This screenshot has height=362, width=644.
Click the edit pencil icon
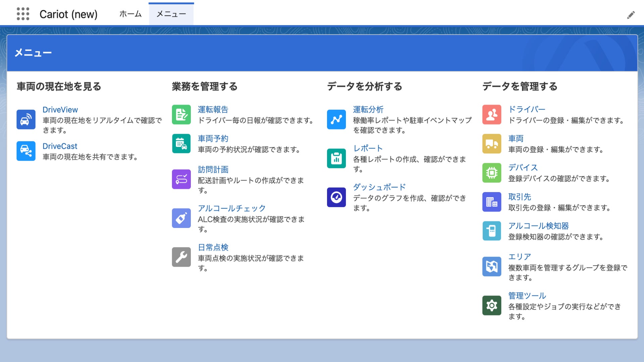631,15
